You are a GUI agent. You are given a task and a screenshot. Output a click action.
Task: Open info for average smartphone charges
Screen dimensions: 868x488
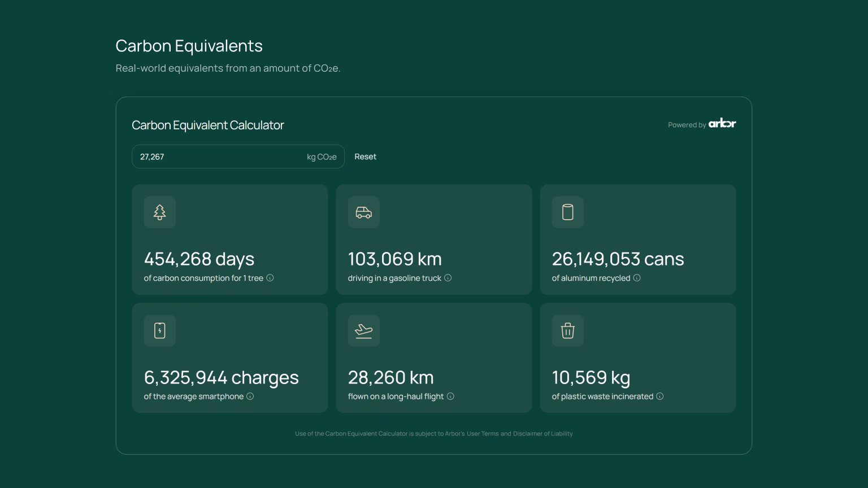point(250,396)
